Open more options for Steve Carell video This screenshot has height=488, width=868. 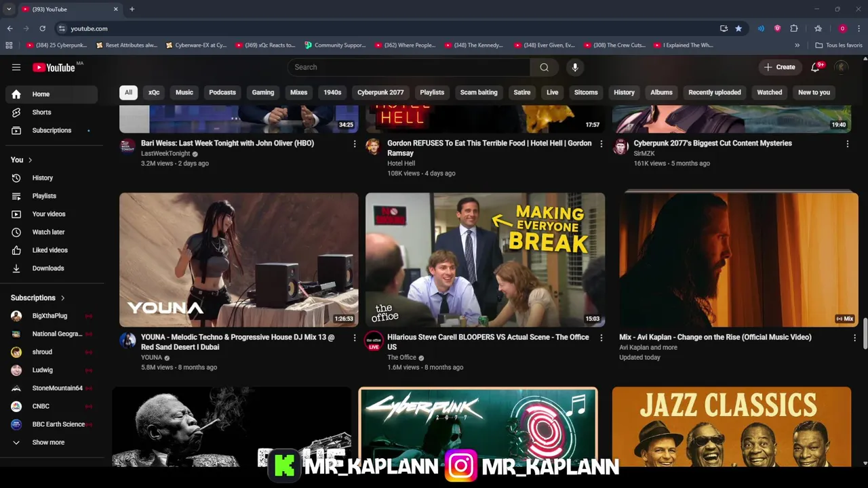[601, 338]
